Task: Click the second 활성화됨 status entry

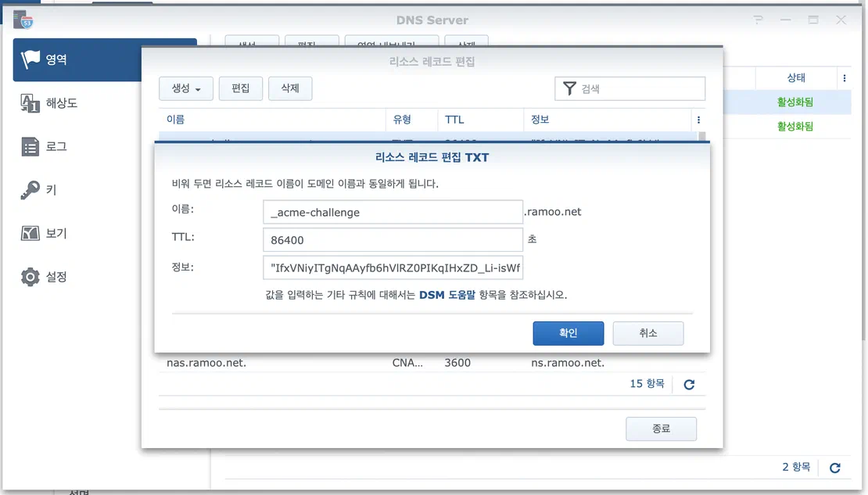Action: [795, 127]
